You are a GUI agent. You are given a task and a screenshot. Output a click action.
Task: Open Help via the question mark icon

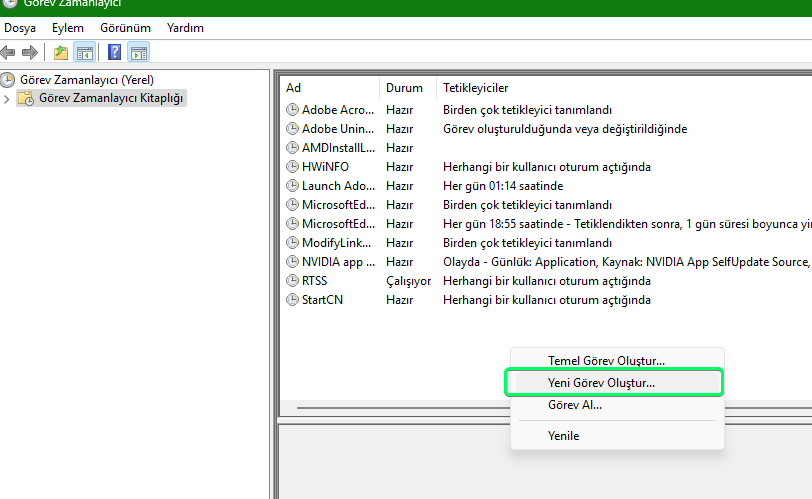[114, 52]
